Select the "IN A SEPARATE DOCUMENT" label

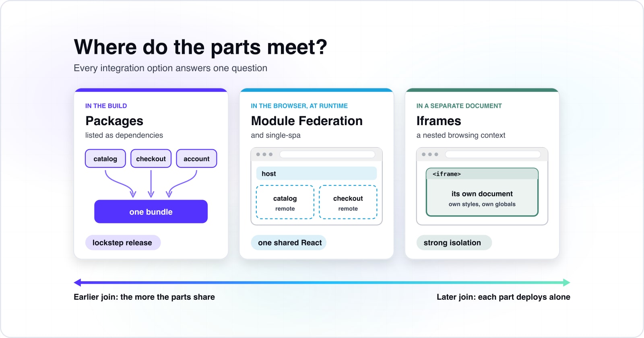(x=459, y=106)
